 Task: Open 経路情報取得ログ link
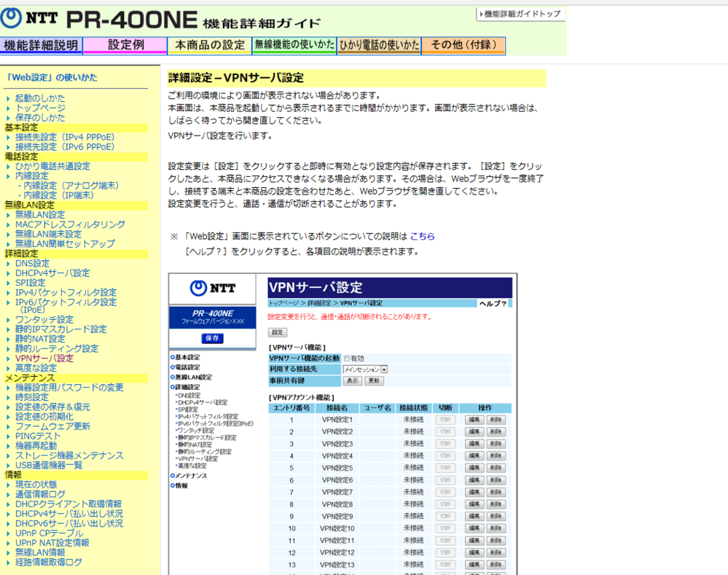pos(48,562)
